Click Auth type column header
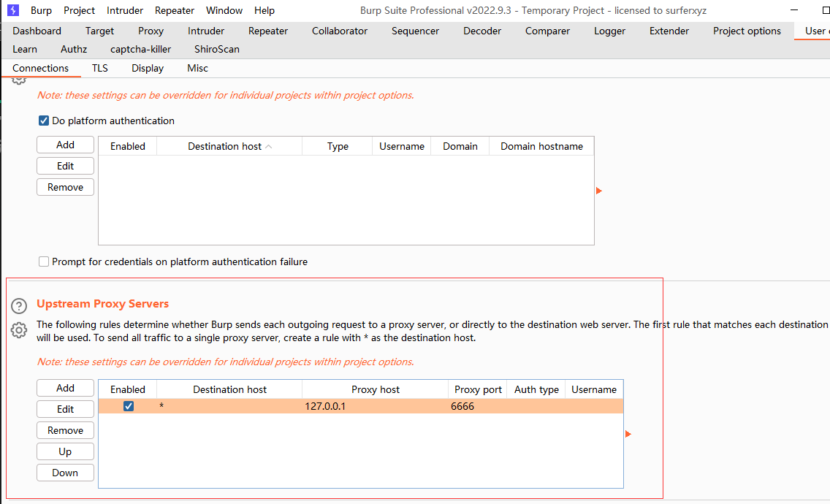Viewport: 830px width, 504px height. [536, 389]
